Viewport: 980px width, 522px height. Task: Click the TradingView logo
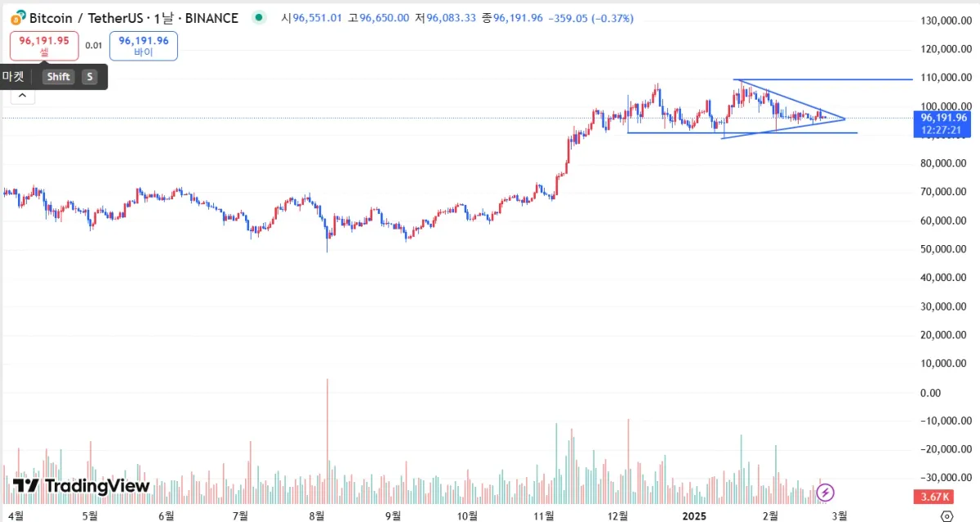[82, 486]
